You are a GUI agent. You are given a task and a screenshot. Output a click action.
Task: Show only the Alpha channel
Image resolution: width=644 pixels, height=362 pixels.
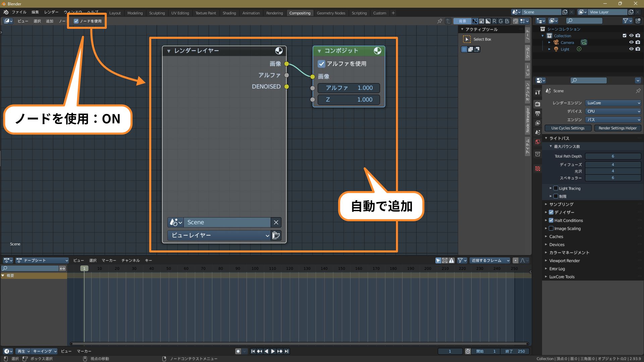click(488, 21)
